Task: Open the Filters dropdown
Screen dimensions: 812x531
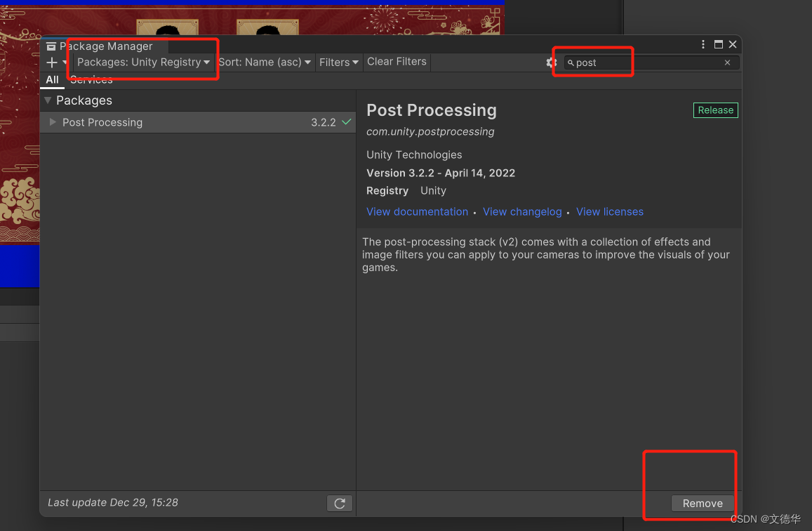Action: click(x=339, y=62)
